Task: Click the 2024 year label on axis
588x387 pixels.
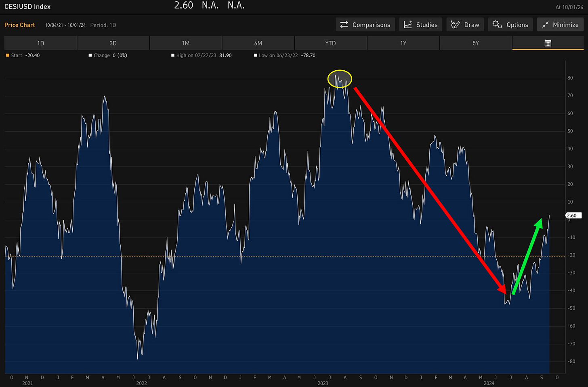Action: [x=489, y=383]
